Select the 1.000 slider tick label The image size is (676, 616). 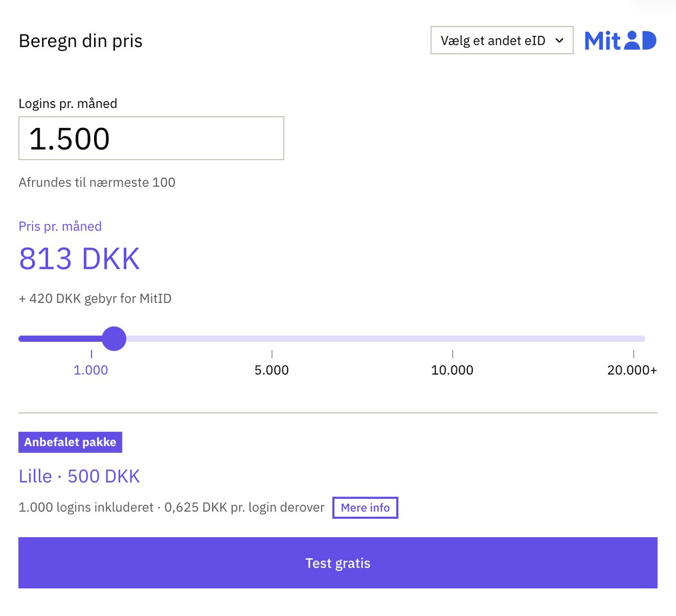pos(91,370)
